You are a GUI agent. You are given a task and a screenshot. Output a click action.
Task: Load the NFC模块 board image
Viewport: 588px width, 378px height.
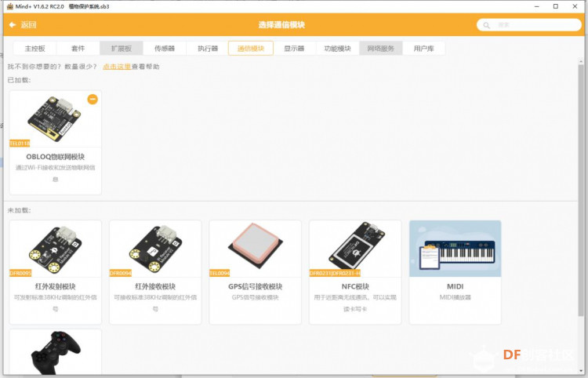coord(357,245)
